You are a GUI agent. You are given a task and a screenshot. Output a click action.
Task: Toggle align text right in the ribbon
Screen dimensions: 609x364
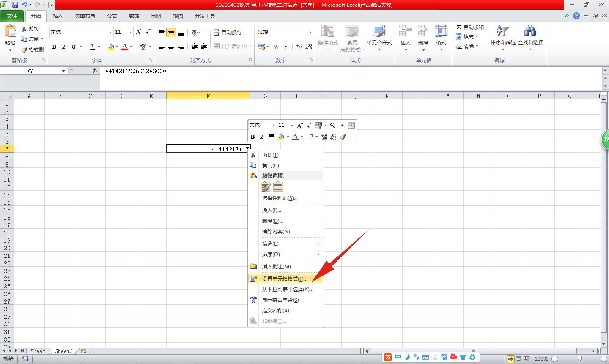click(x=181, y=47)
